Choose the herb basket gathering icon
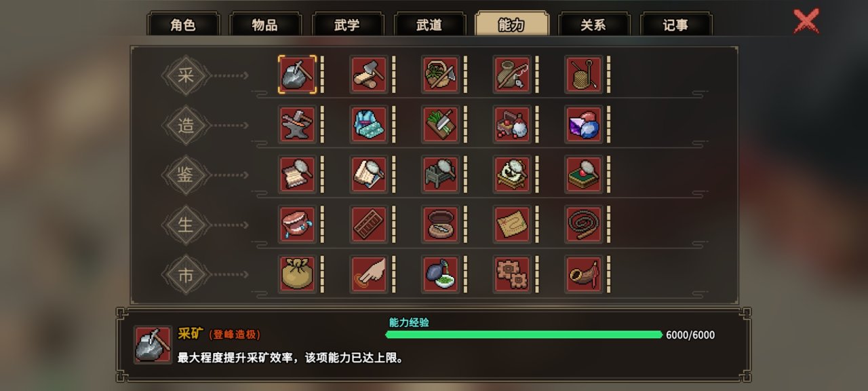 441,74
